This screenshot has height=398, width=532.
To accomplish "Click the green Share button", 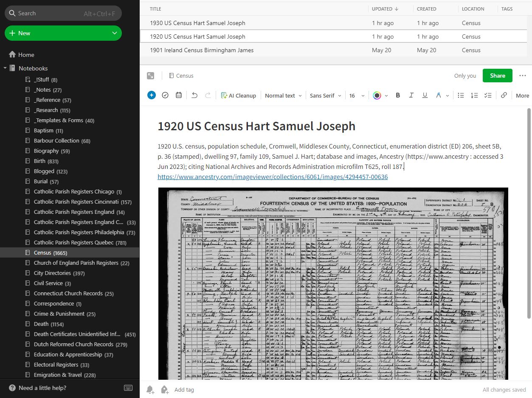I will [497, 76].
